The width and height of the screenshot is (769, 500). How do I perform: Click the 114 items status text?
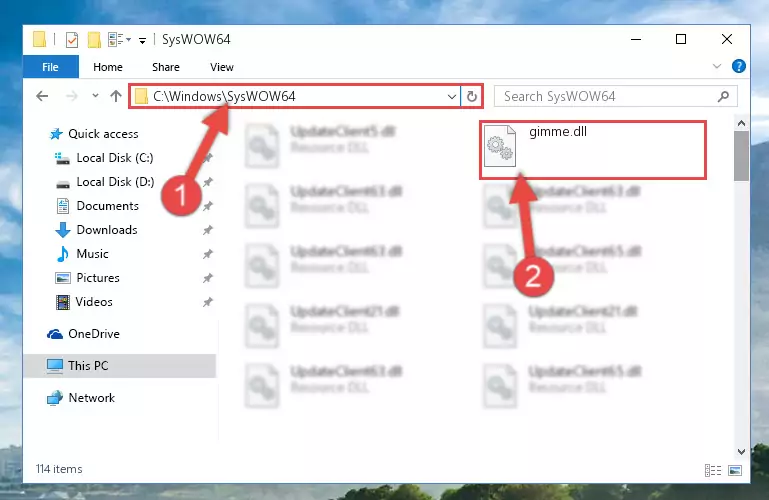pos(59,469)
